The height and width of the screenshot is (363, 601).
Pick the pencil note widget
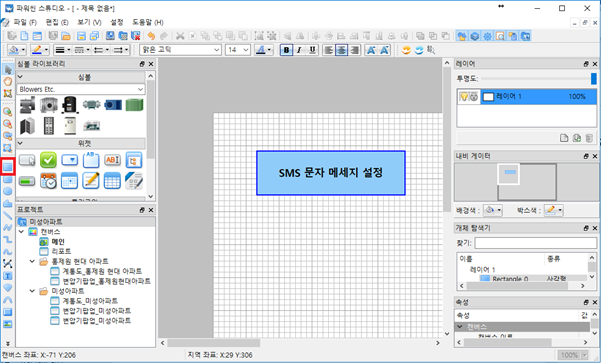[x=91, y=181]
